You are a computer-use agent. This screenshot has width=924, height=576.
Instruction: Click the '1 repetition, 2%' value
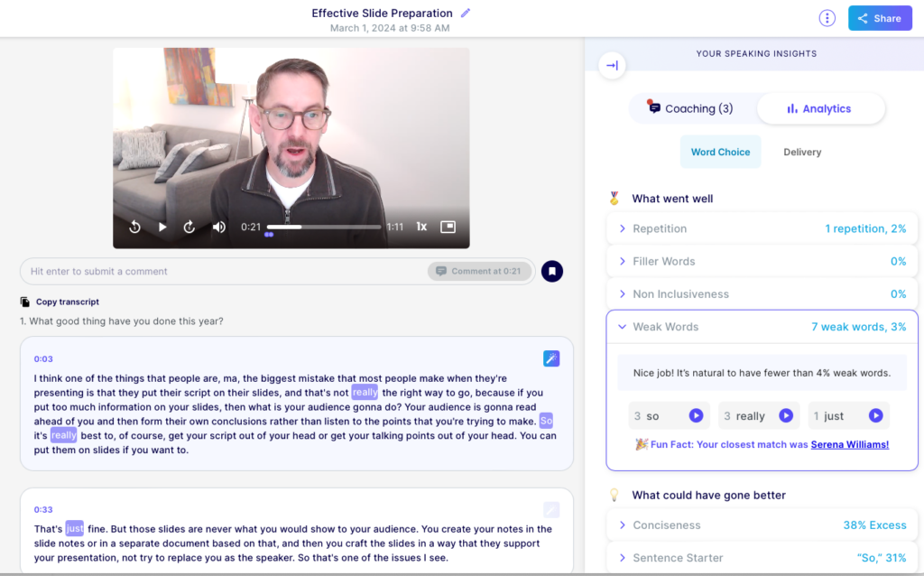pyautogui.click(x=865, y=228)
